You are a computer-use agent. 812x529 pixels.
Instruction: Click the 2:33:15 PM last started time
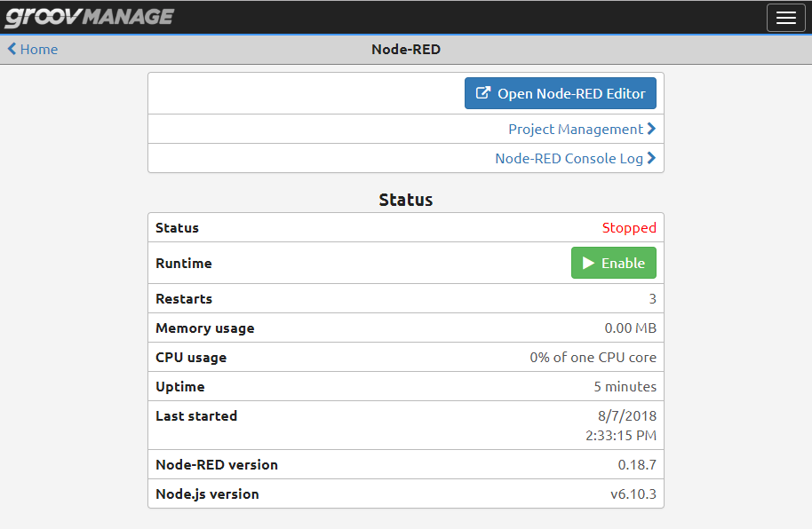pos(621,435)
